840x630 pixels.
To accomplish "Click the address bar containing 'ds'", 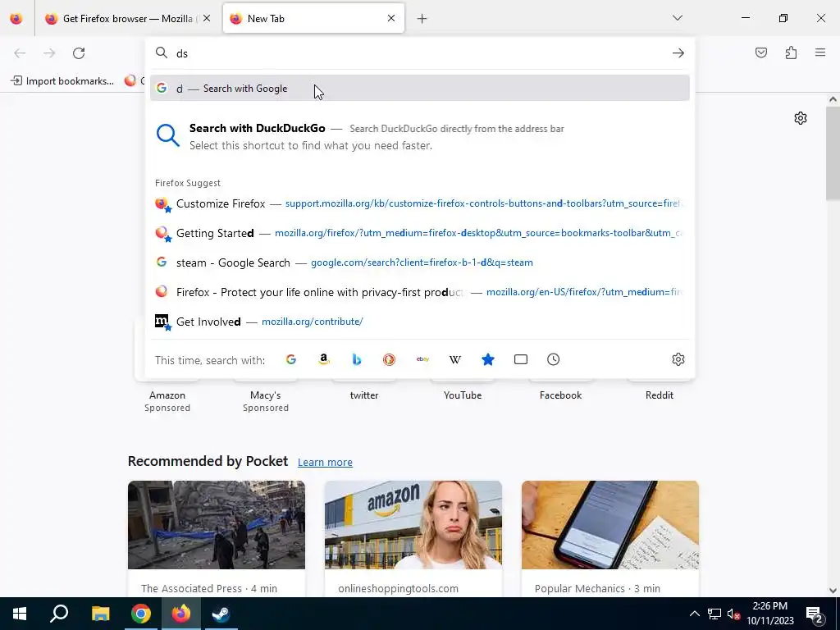I will 421,53.
